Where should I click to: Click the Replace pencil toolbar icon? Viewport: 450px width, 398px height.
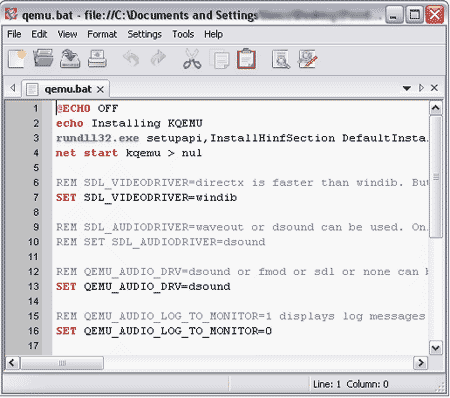tap(307, 59)
